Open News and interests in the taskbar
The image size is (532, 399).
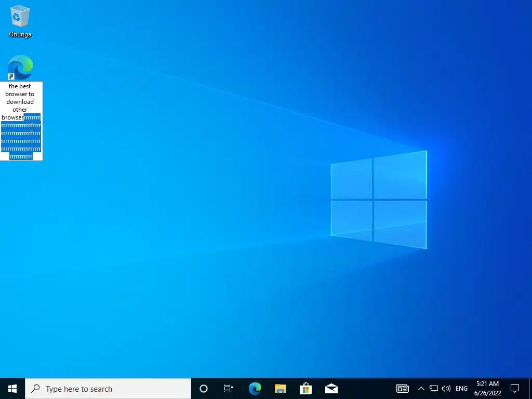click(x=403, y=389)
